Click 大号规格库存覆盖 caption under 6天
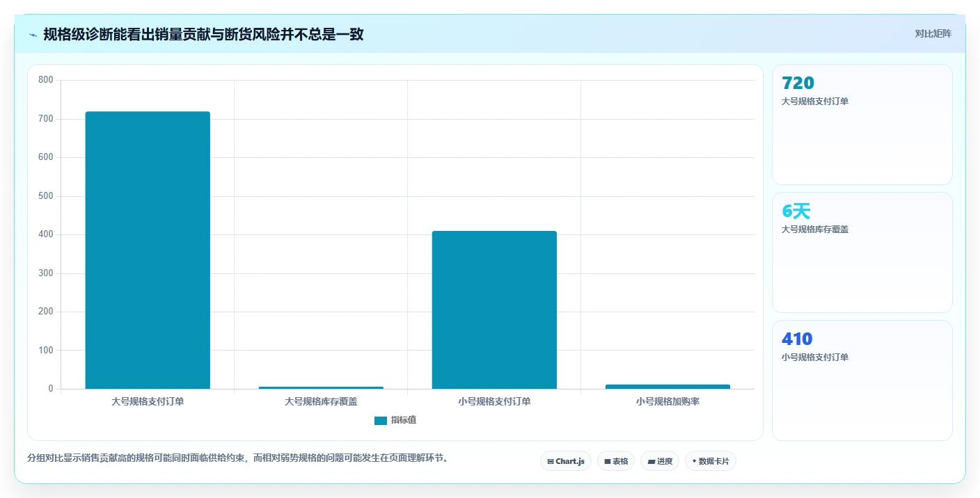 point(815,230)
